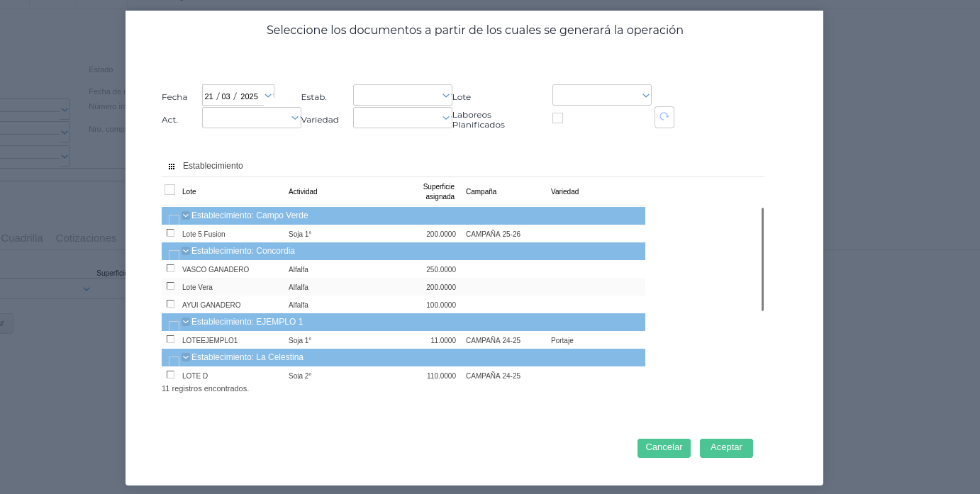The height and width of the screenshot is (494, 980).
Task: Open the Lote dropdown
Action: click(645, 95)
